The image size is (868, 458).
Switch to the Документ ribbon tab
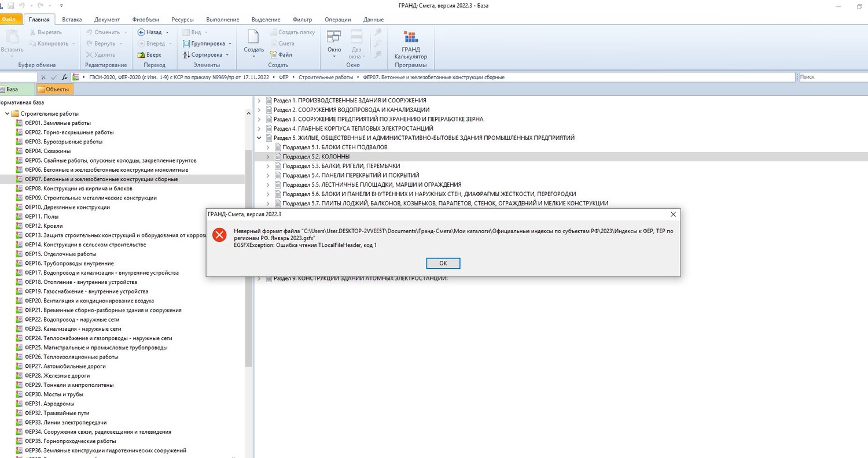[107, 20]
